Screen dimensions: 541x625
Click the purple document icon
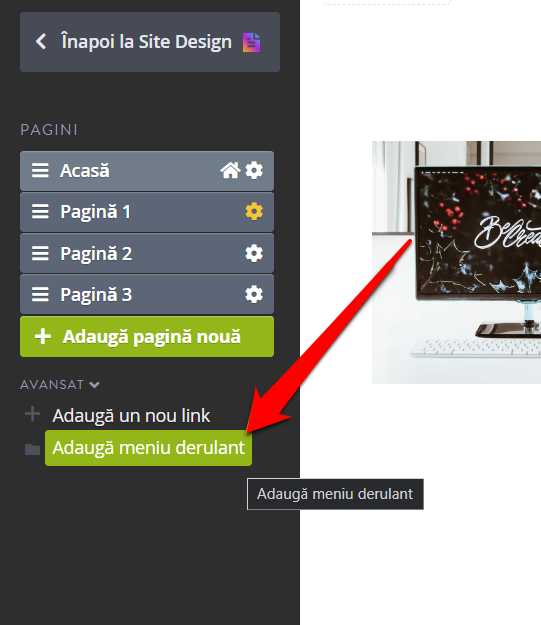(252, 42)
